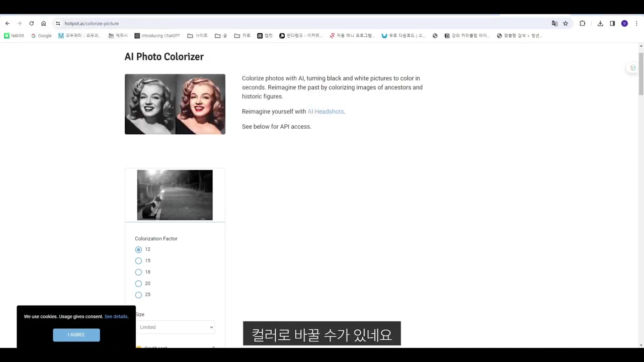
Task: Open the Size dropdown showing Limited
Action: click(x=175, y=327)
